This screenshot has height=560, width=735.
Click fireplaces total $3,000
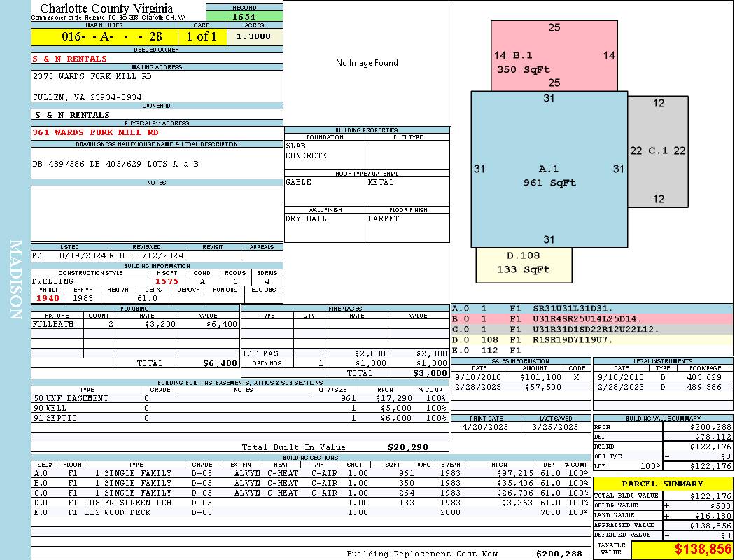click(430, 373)
